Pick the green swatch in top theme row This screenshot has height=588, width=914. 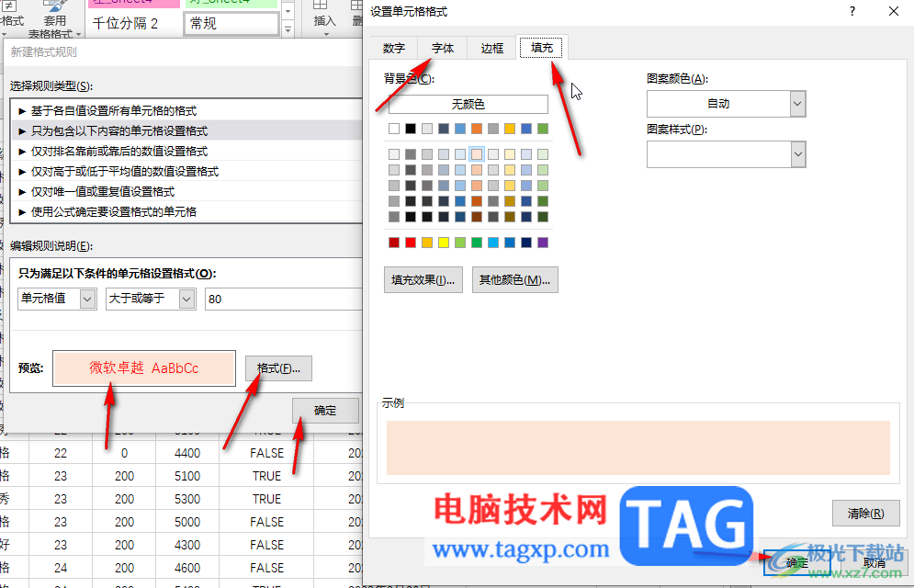(543, 129)
